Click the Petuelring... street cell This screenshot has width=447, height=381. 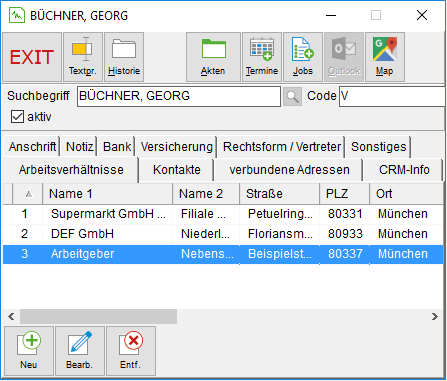pos(280,214)
